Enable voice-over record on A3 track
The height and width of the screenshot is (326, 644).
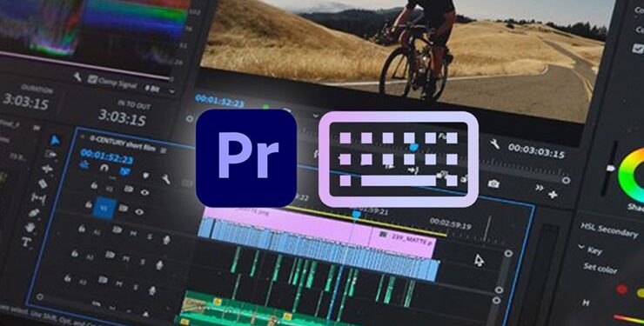click(x=152, y=290)
